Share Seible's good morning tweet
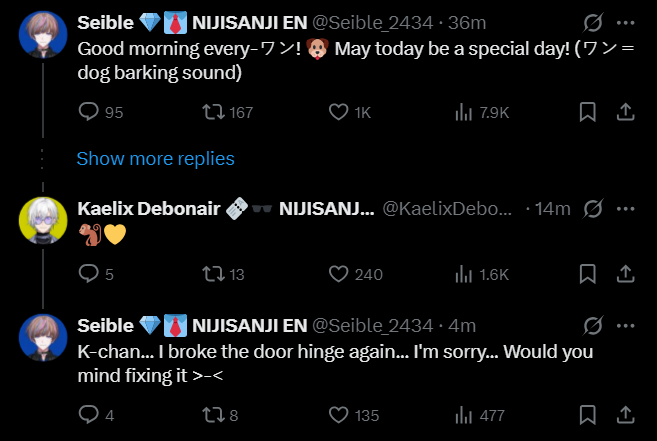This screenshot has height=441, width=657. click(626, 112)
